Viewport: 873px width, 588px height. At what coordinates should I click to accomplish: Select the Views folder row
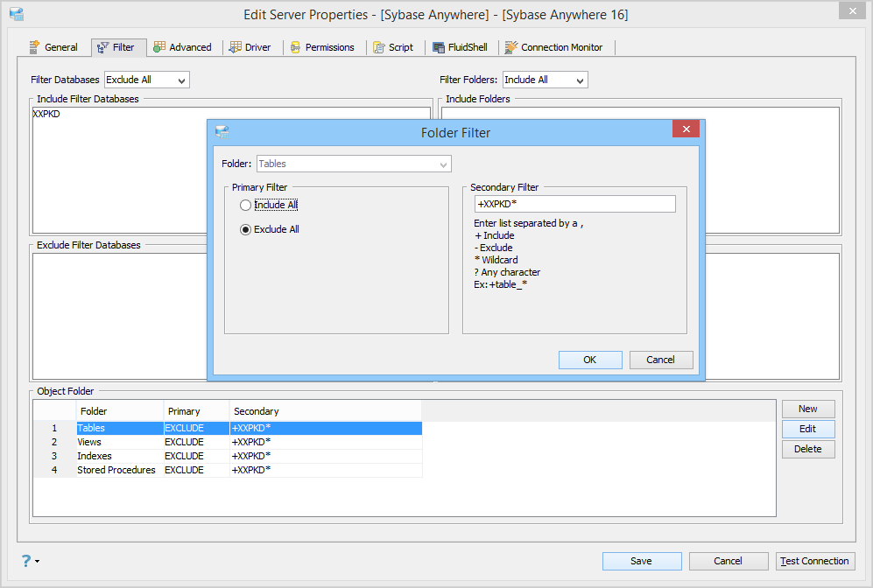[227, 442]
